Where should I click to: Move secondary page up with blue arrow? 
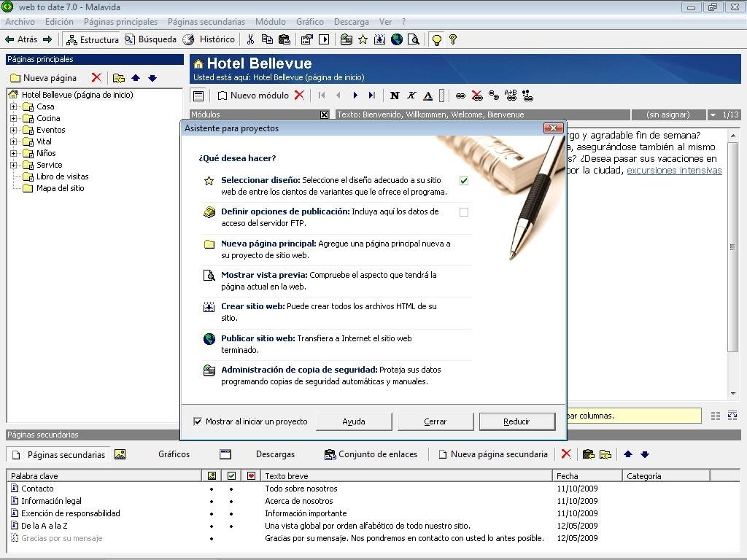click(x=628, y=454)
